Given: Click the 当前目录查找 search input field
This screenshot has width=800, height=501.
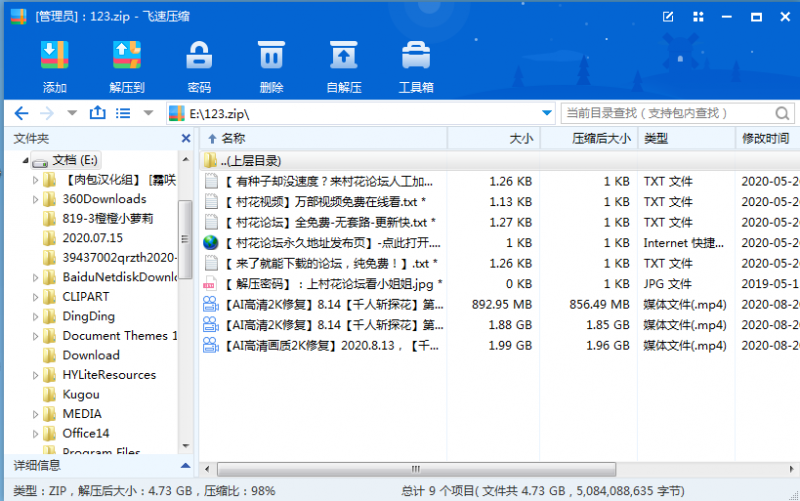Looking at the screenshot, I should pyautogui.click(x=665, y=113).
